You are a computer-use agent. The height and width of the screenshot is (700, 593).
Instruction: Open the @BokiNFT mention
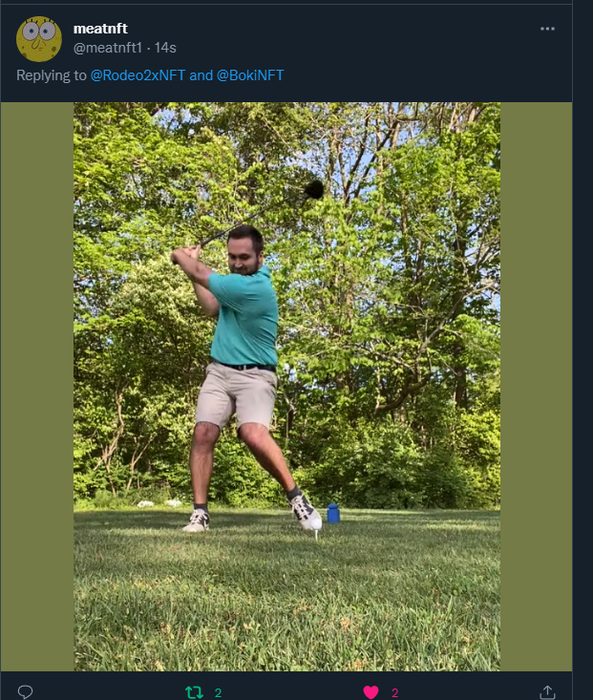click(x=250, y=75)
